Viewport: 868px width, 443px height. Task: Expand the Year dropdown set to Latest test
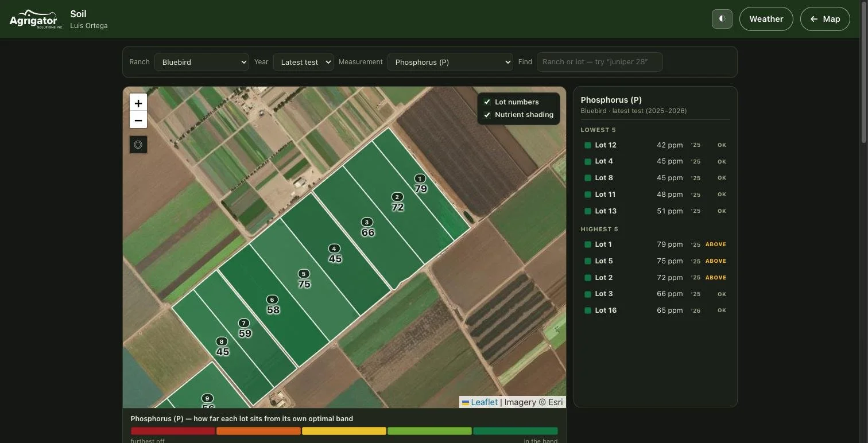[303, 62]
